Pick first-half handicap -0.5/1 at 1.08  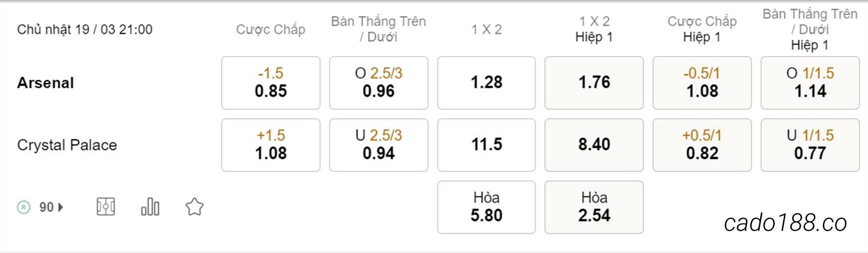tap(702, 83)
